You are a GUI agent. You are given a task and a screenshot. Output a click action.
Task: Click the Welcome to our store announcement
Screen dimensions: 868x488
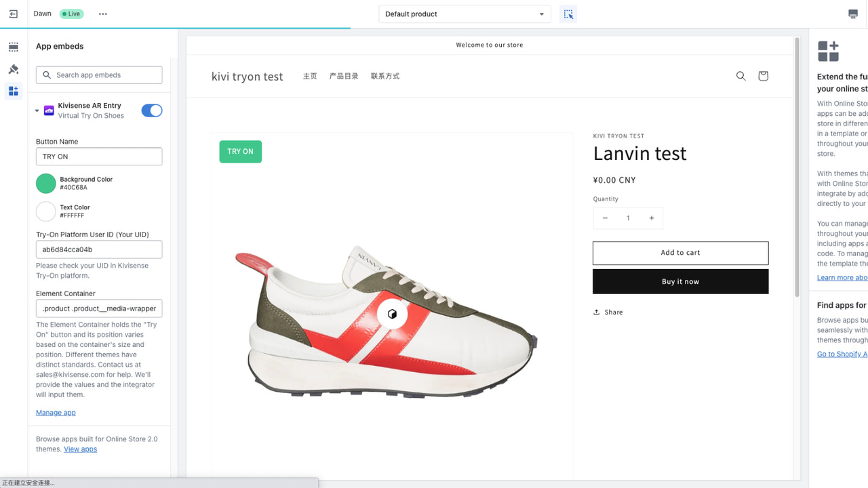coord(489,45)
